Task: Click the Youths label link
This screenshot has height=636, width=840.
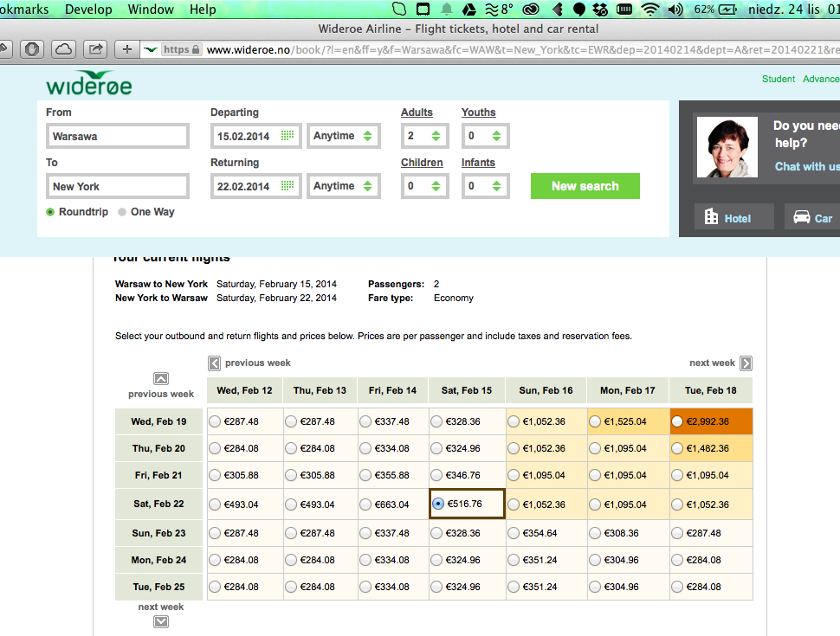Action: click(478, 112)
